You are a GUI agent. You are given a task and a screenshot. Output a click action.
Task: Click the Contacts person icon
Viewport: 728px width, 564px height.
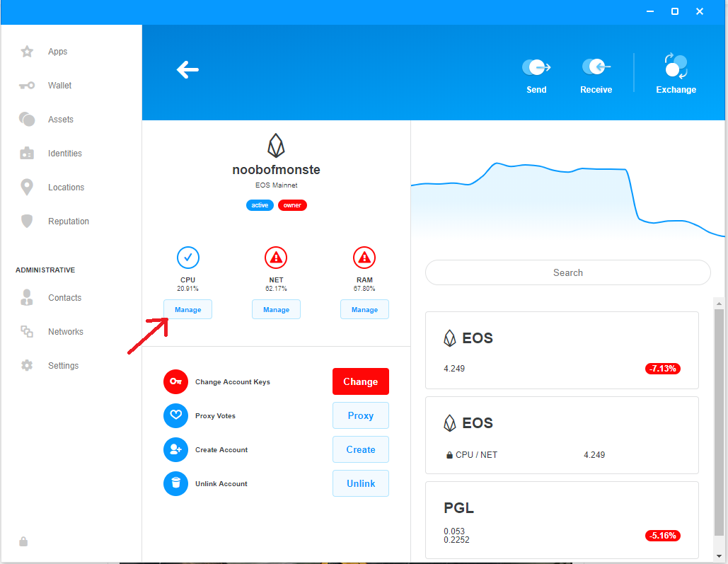[x=27, y=297]
